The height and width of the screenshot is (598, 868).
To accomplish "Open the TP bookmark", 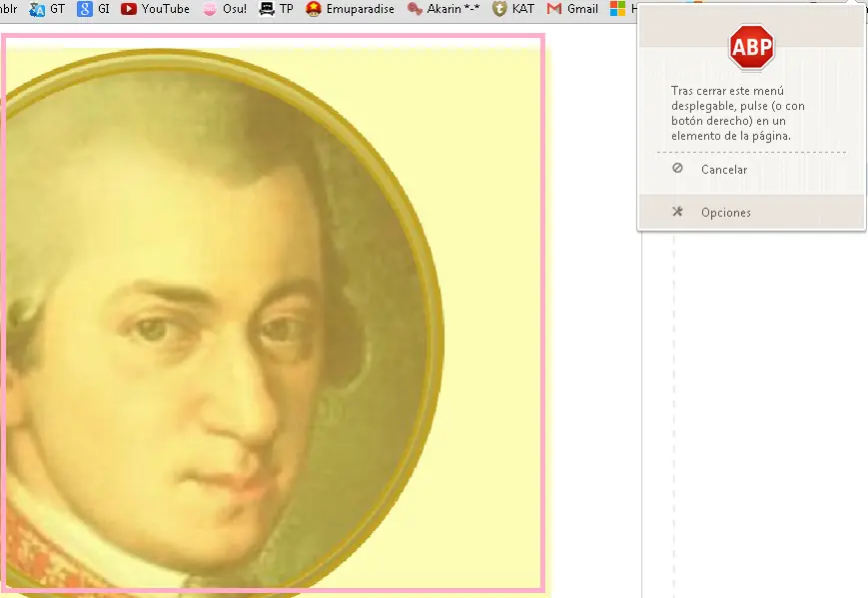I will pos(277,9).
